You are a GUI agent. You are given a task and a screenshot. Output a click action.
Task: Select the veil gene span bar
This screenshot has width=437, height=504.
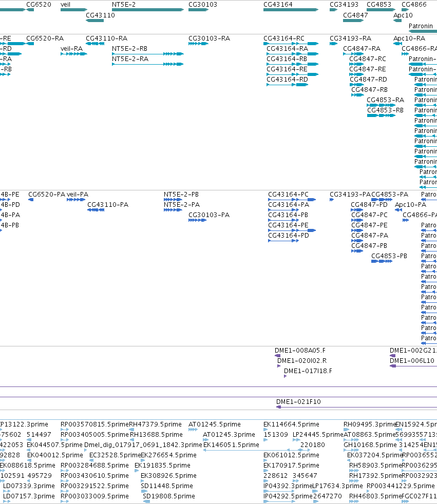pos(73,10)
